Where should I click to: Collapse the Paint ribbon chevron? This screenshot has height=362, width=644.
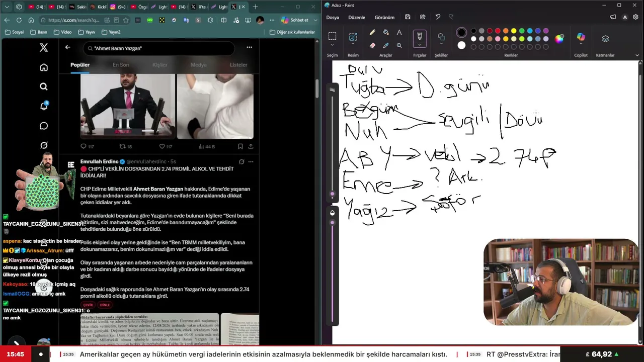pos(637,55)
